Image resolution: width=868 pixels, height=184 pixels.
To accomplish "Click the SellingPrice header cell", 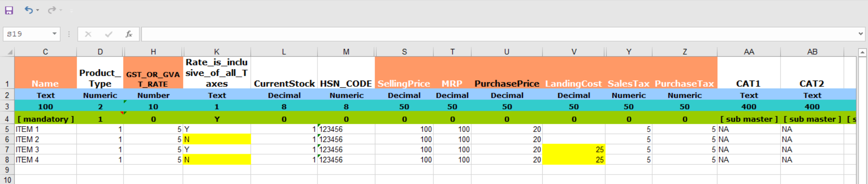I will click(404, 84).
